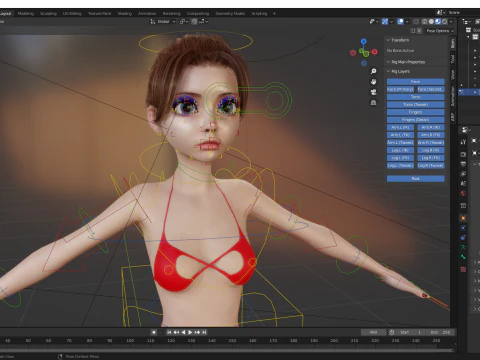Toggle the Torso rig layer

pyautogui.click(x=415, y=97)
